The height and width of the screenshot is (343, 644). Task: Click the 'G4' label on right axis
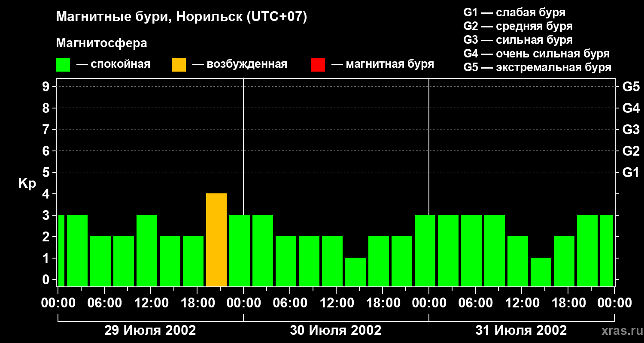pyautogui.click(x=631, y=108)
